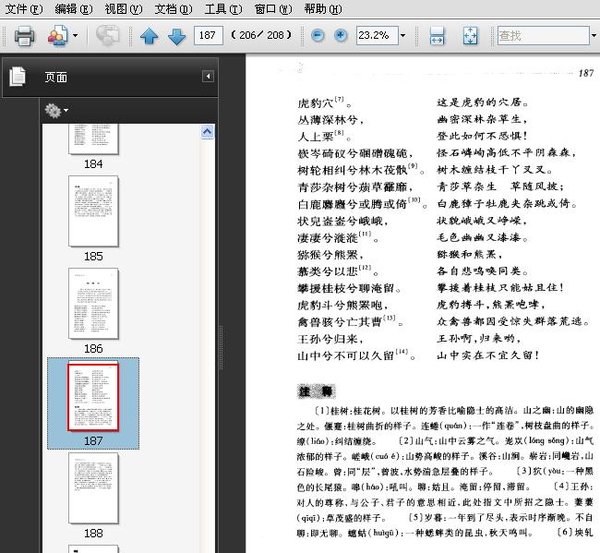The height and width of the screenshot is (553, 600).
Task: Open the 文件 (File) menu
Action: click(x=23, y=8)
